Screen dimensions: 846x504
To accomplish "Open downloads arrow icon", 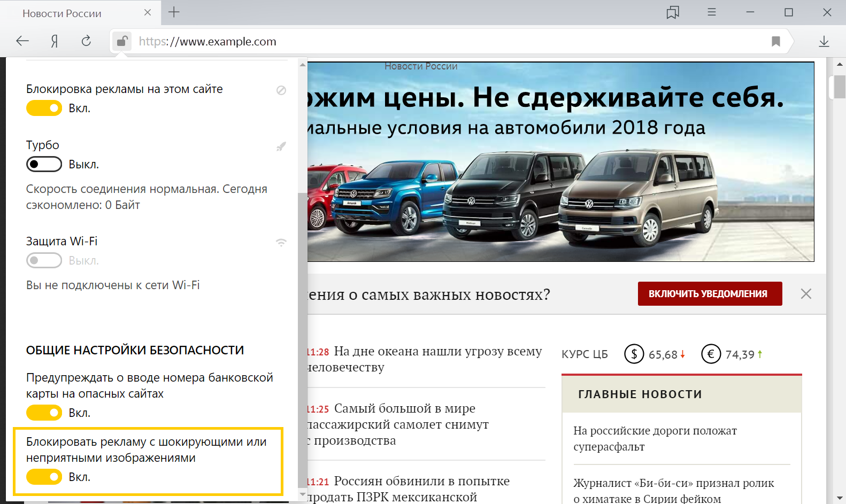I will 824,41.
